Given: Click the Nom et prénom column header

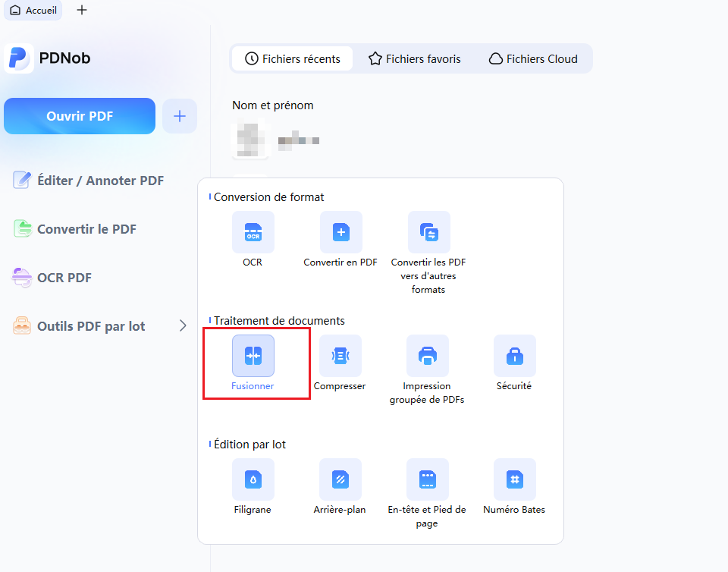Looking at the screenshot, I should coord(272,105).
